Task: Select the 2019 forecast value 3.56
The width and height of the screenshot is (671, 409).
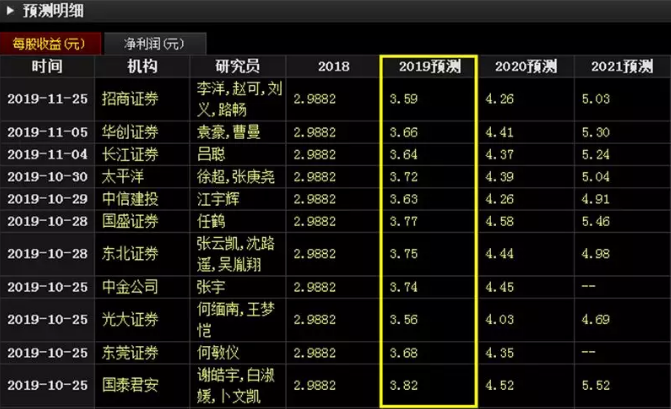Action: click(x=404, y=319)
